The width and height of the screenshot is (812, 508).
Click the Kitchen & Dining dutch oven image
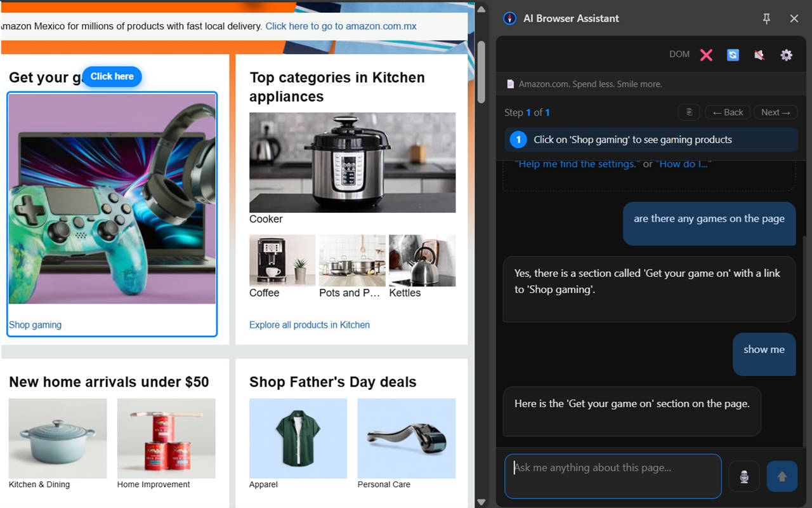[x=58, y=438]
